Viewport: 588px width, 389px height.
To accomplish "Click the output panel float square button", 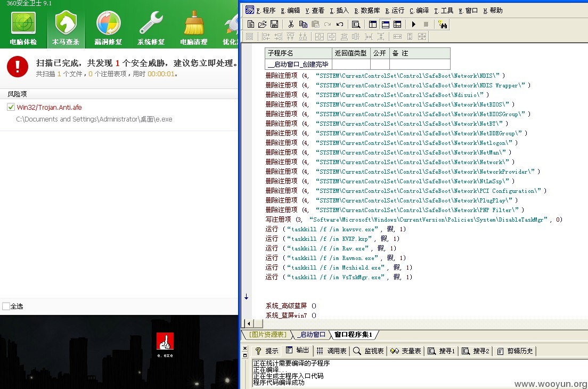I will (x=245, y=355).
